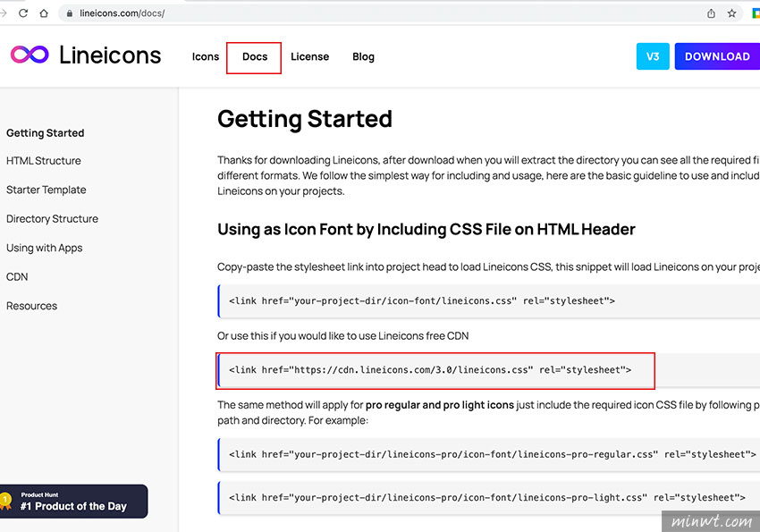Open the Product Hunt medal badge

6,501
